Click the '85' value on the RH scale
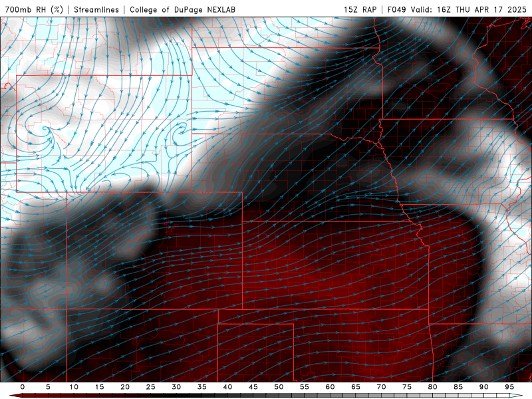532x399 pixels. coord(458,387)
